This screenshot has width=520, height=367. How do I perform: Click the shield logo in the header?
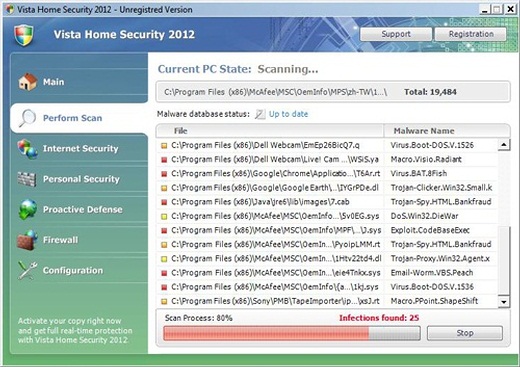(24, 35)
